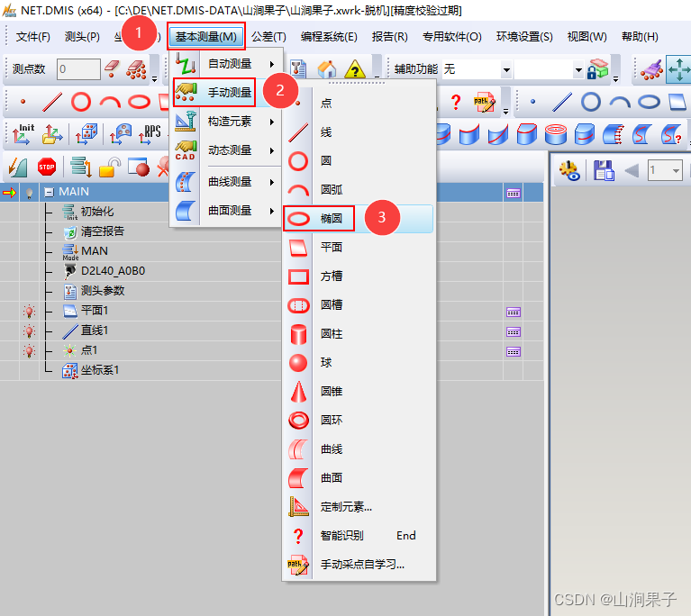Open the 报告(R) menu
The height and width of the screenshot is (616, 691).
pyautogui.click(x=389, y=37)
